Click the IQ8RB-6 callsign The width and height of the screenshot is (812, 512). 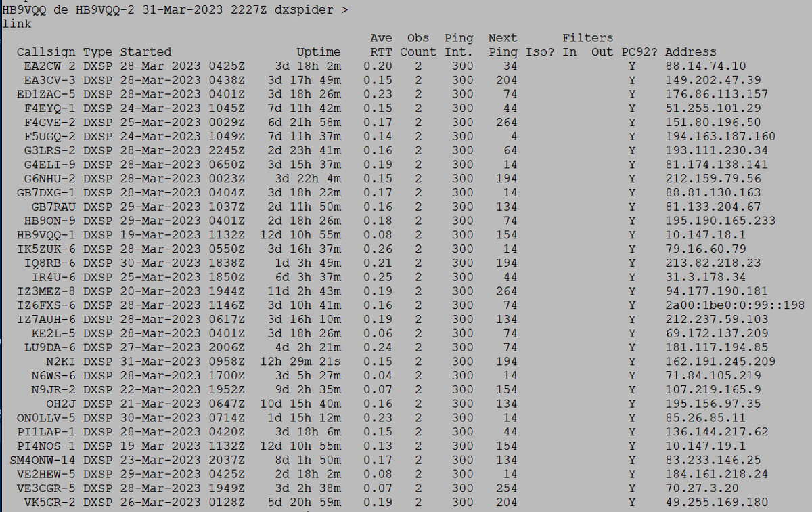point(50,263)
